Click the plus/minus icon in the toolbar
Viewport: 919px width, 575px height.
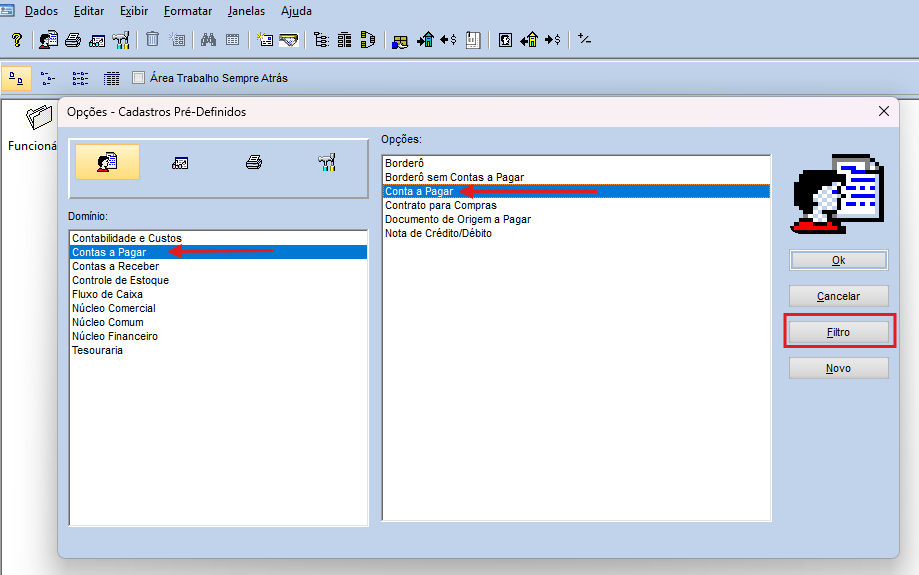tap(584, 40)
